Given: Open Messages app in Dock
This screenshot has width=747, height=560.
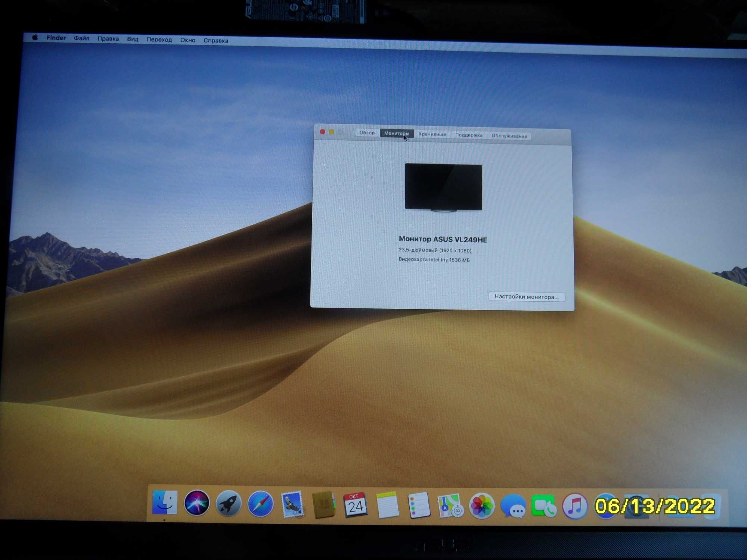Looking at the screenshot, I should coord(514,507).
